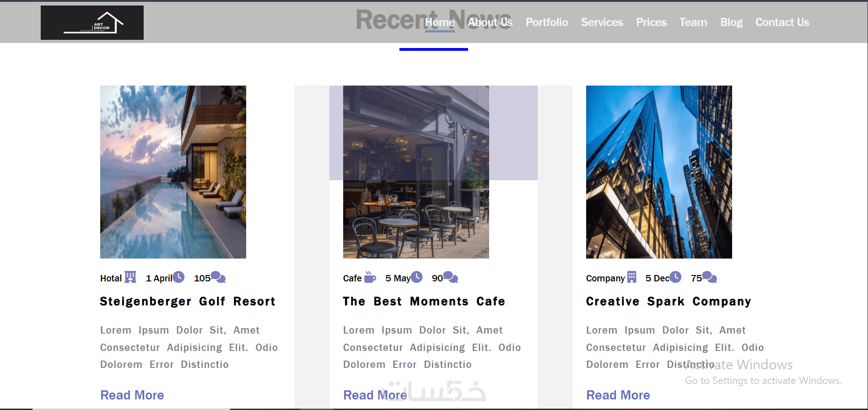Click the Art Decor house logo

(x=92, y=22)
